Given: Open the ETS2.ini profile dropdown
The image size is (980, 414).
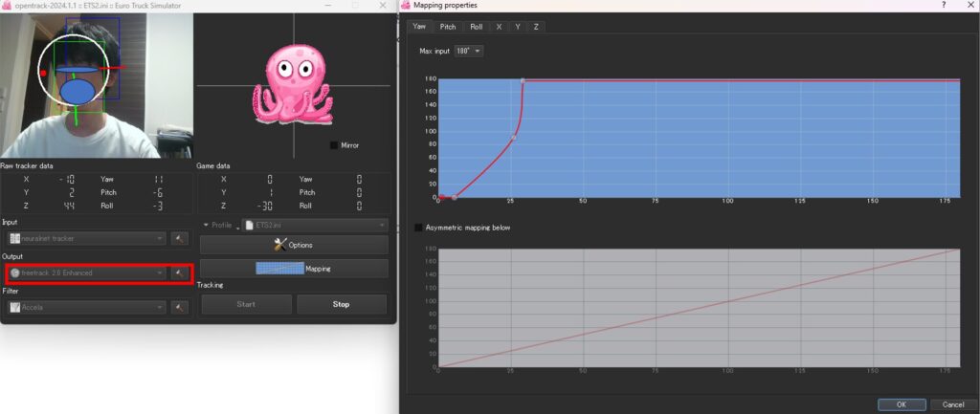Looking at the screenshot, I should [314, 225].
